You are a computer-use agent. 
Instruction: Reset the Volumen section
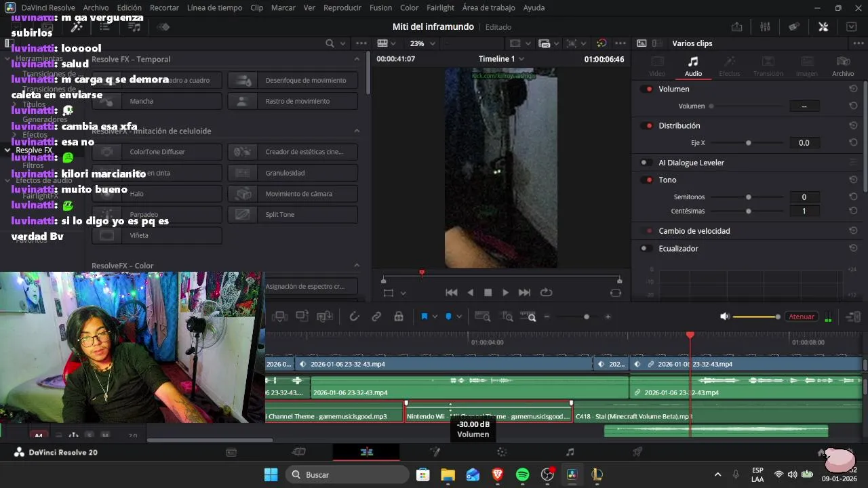coord(853,89)
